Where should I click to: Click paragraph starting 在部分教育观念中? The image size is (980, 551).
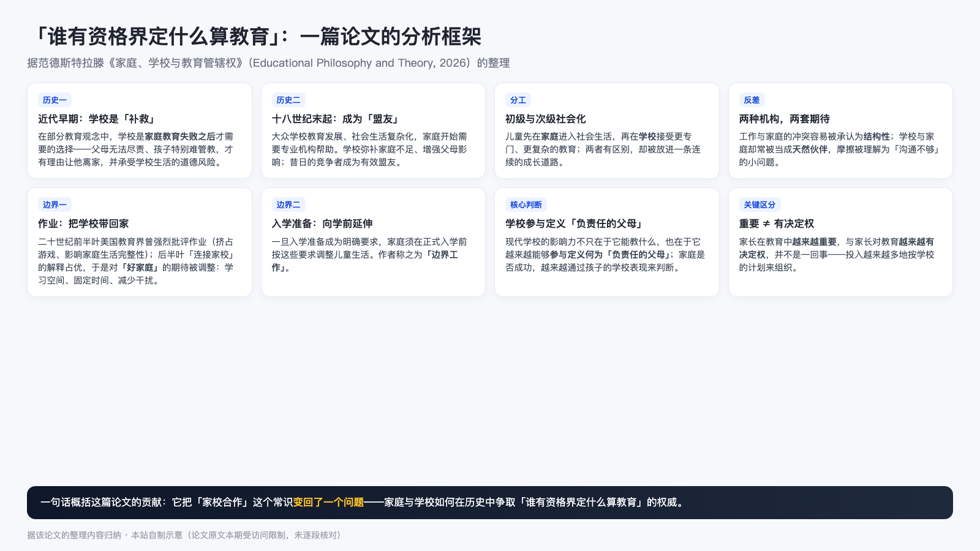[x=137, y=149]
